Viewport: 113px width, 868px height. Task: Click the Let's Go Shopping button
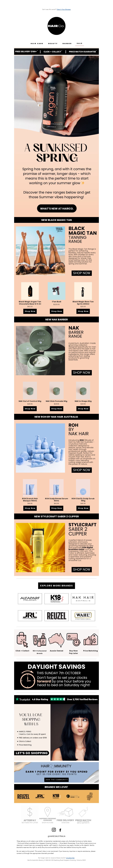point(32,753)
